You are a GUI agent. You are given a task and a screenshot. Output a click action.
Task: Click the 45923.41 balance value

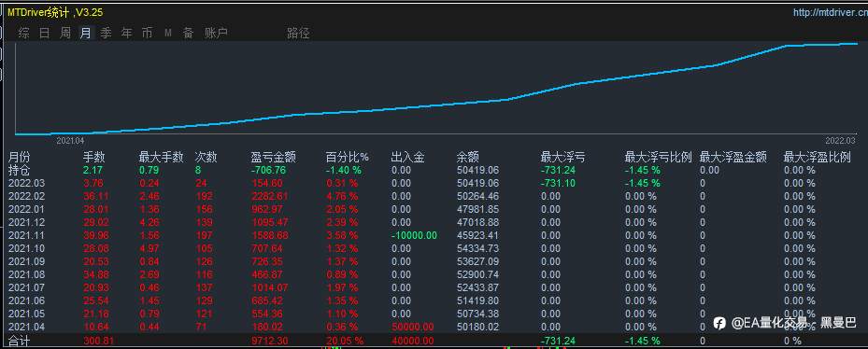pyautogui.click(x=477, y=235)
